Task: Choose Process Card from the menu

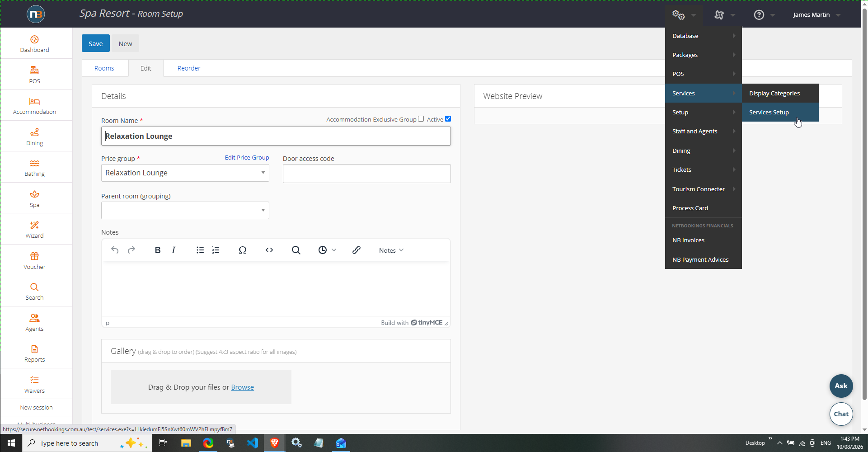Action: click(704, 208)
